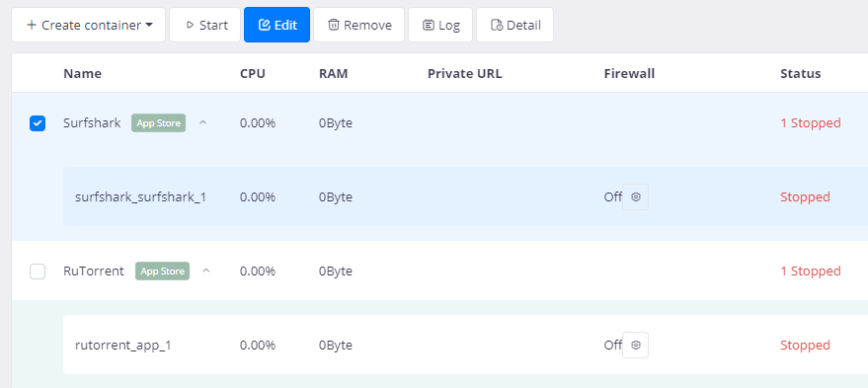The height and width of the screenshot is (388, 868).
Task: Click the blue Edit button
Action: [276, 25]
